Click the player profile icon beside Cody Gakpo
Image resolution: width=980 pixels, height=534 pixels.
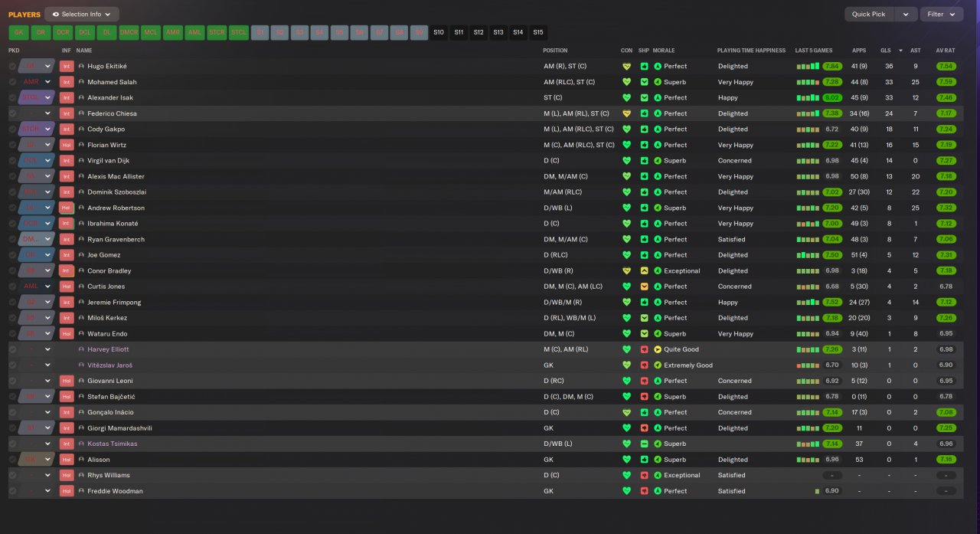[x=81, y=129]
